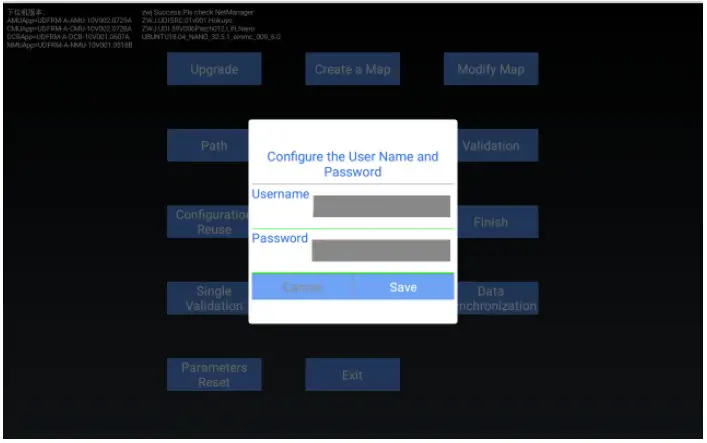Click the Password input field
The height and width of the screenshot is (443, 707).
coord(381,250)
